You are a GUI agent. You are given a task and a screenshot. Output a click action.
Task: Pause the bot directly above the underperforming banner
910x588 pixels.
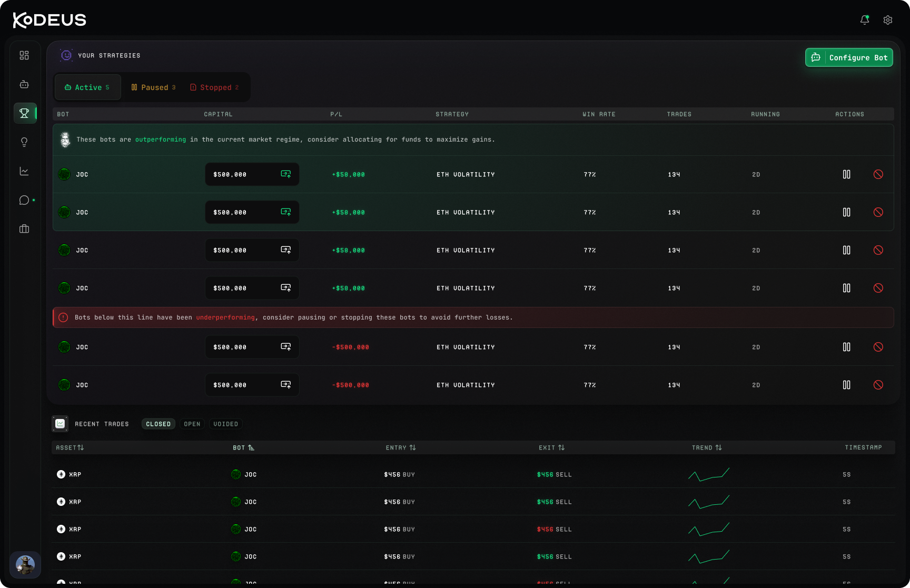click(x=847, y=288)
